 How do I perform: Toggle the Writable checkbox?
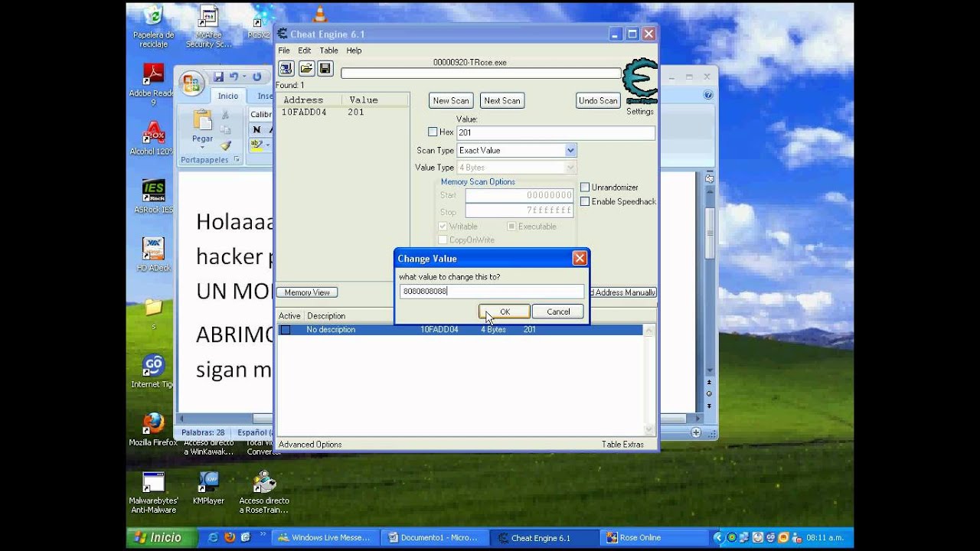pos(443,227)
